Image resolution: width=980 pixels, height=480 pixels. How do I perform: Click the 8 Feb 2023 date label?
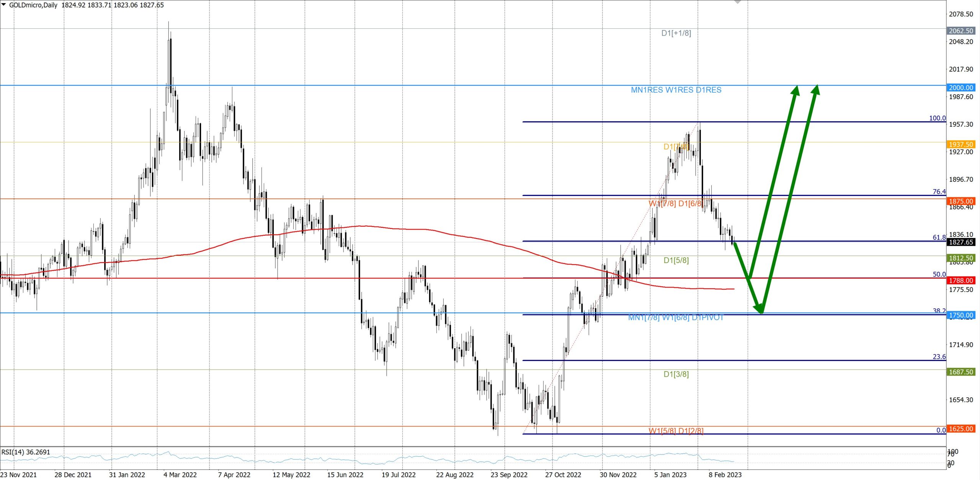(x=725, y=475)
